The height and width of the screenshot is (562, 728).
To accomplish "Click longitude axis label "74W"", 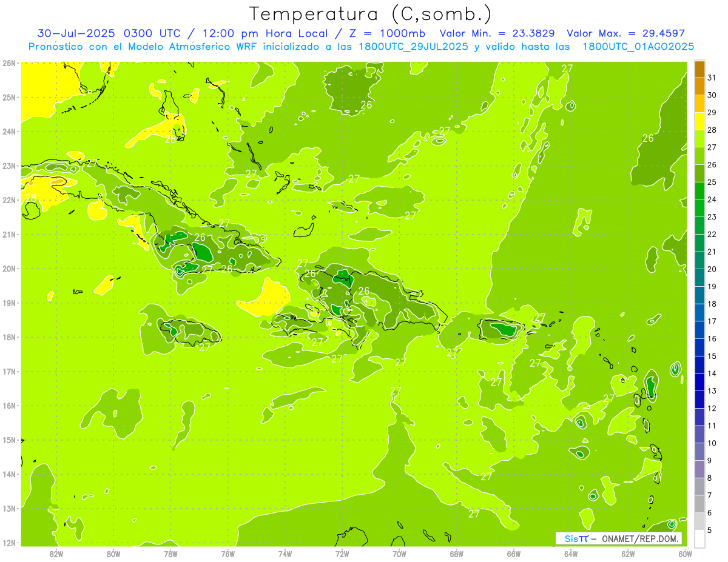I will click(x=285, y=554).
